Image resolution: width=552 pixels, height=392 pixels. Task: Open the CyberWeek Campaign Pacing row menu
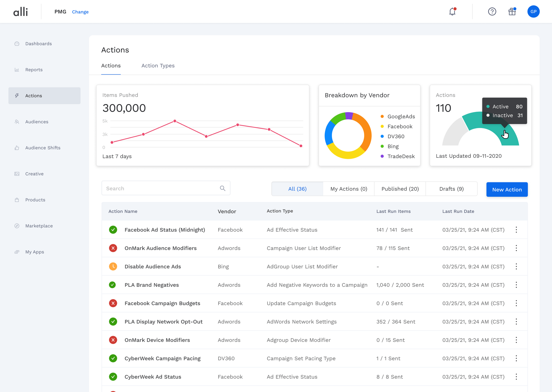pyautogui.click(x=516, y=358)
